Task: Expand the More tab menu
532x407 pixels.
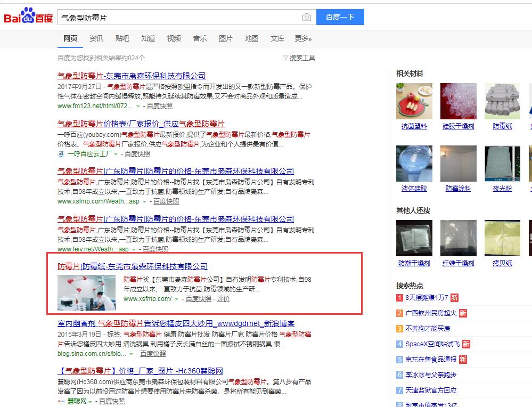Action: (303, 38)
